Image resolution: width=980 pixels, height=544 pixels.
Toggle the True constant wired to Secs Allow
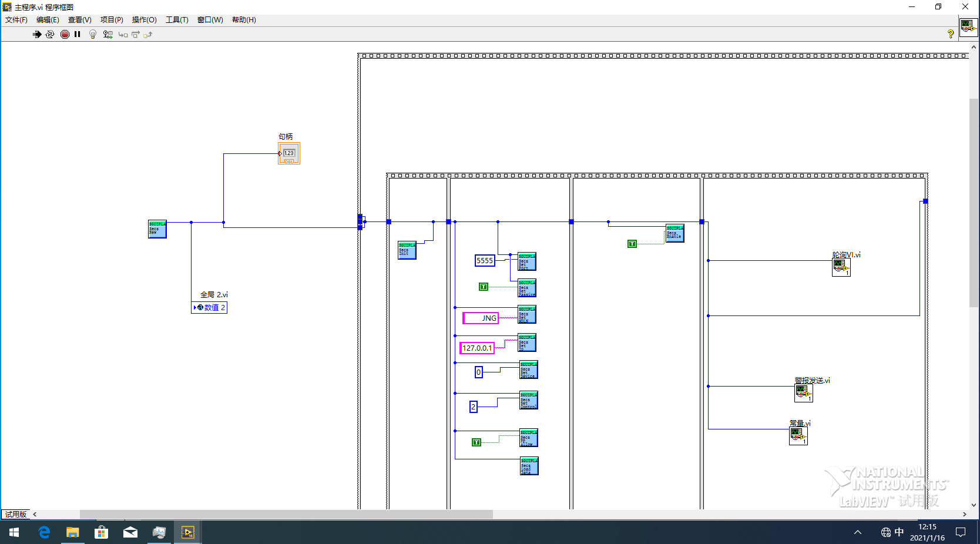click(477, 441)
